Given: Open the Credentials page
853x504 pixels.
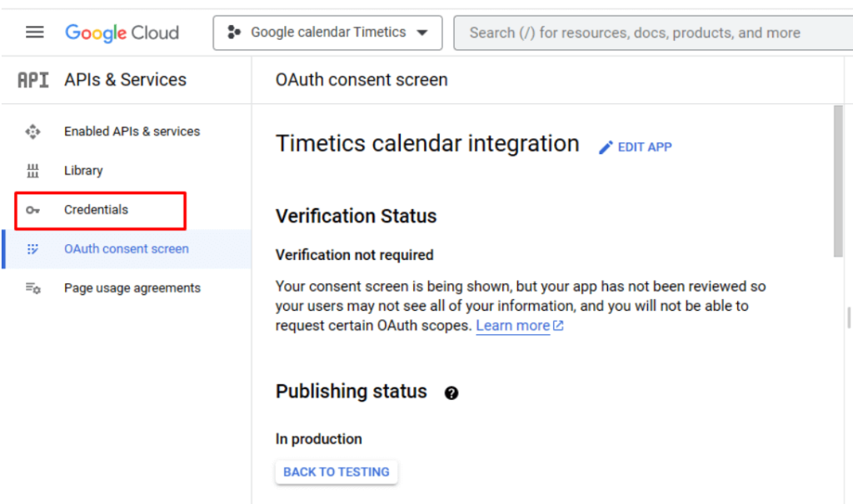Looking at the screenshot, I should [96, 210].
